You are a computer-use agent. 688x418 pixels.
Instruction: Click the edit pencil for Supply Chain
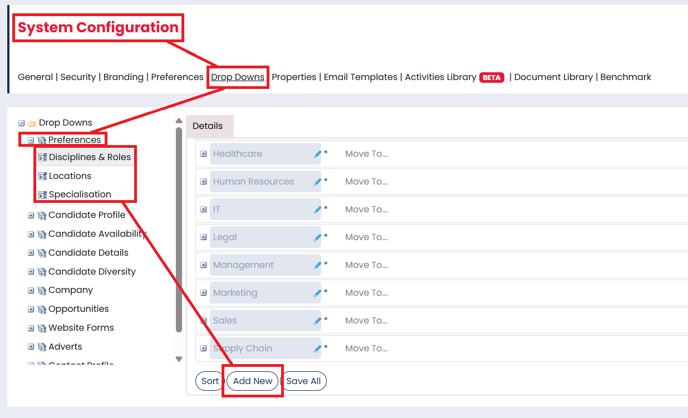click(317, 349)
